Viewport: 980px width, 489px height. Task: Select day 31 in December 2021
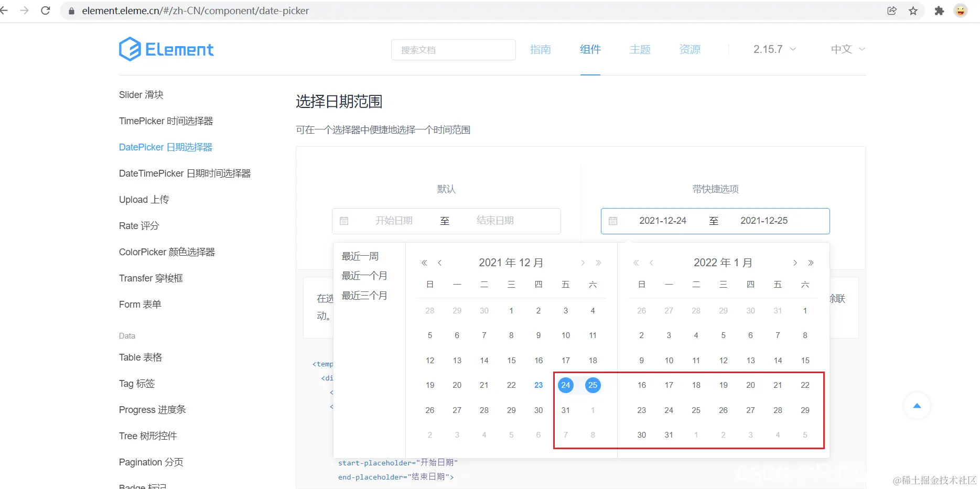[566, 410]
